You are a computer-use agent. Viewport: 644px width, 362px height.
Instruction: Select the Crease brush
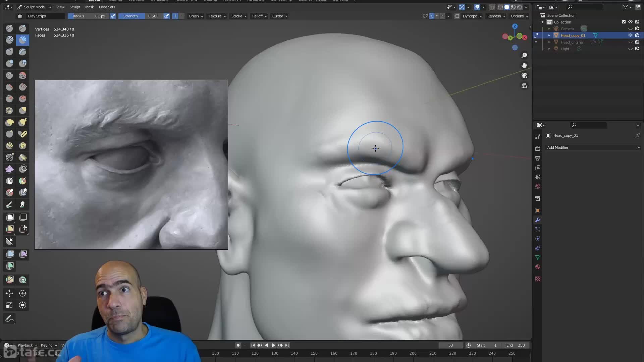tap(9, 75)
